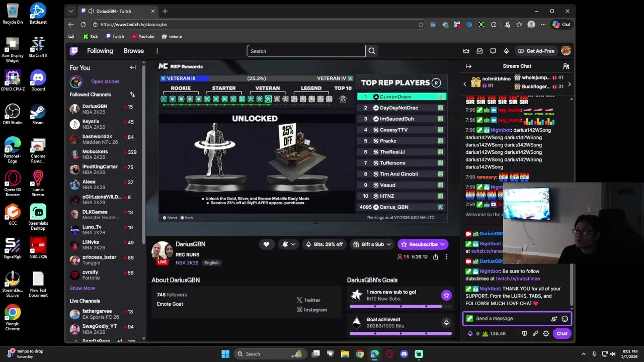Open the Whispers speech bubble icon
Screen dimensions: 644x362
(493, 51)
